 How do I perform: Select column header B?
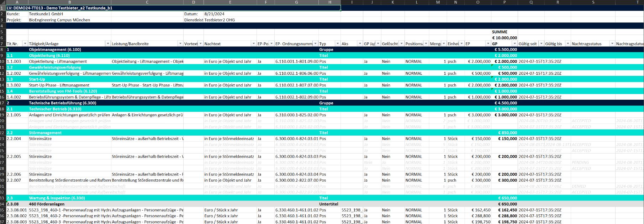tap(69, 2)
